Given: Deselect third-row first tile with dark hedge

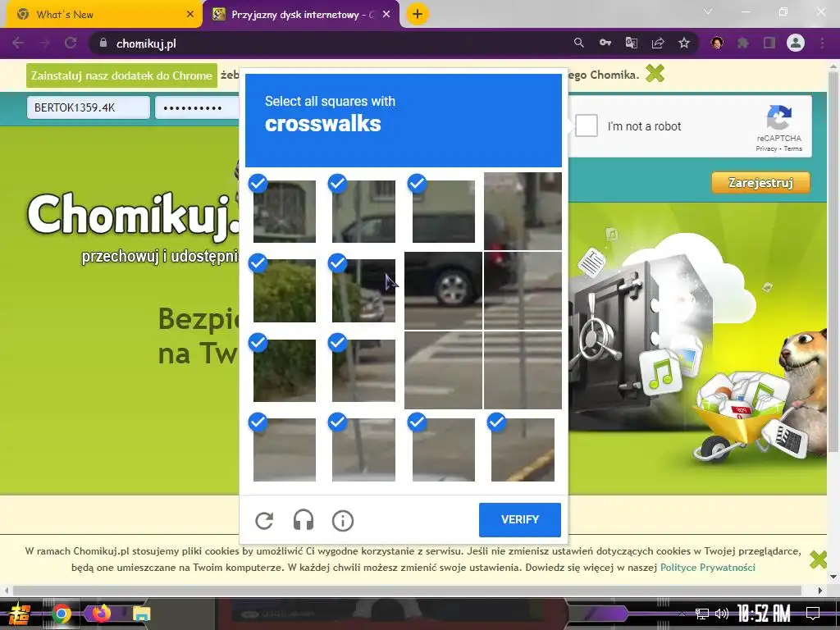Looking at the screenshot, I should [x=284, y=370].
